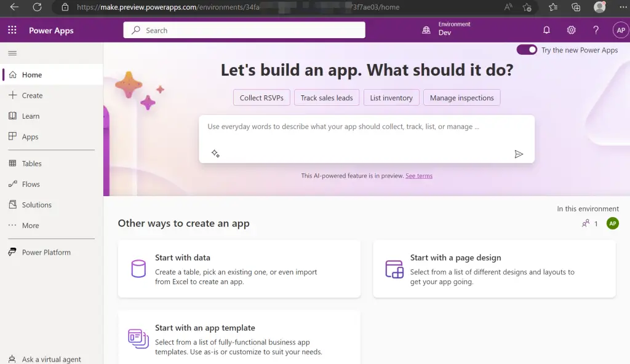The image size is (630, 364).
Task: Go to Home in sidebar
Action: pos(52,75)
